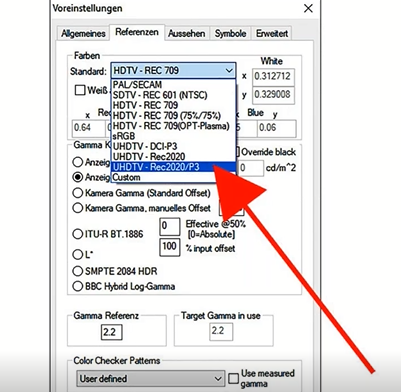This screenshot has height=392, width=401.
Task: Select SMPTE 2084 HDR radio button
Action: click(78, 271)
